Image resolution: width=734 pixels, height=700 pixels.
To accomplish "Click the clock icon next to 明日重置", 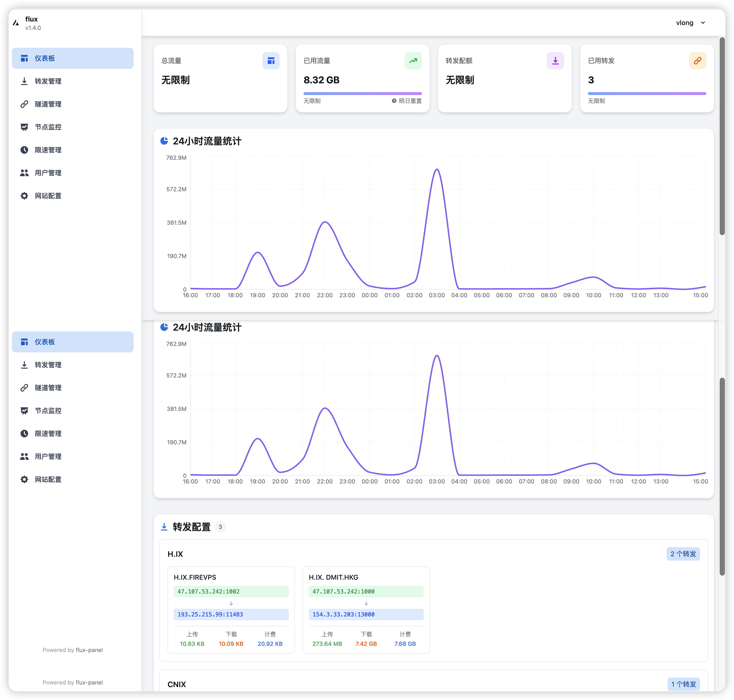I will coord(394,101).
